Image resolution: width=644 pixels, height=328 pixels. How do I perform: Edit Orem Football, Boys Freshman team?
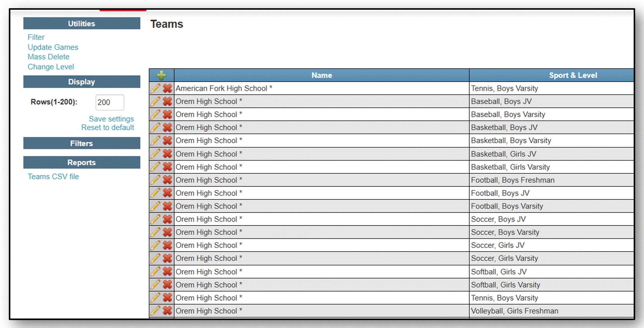point(155,180)
